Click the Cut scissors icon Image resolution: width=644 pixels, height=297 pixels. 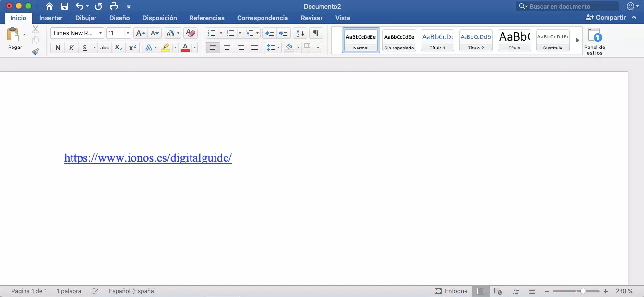coord(36,30)
